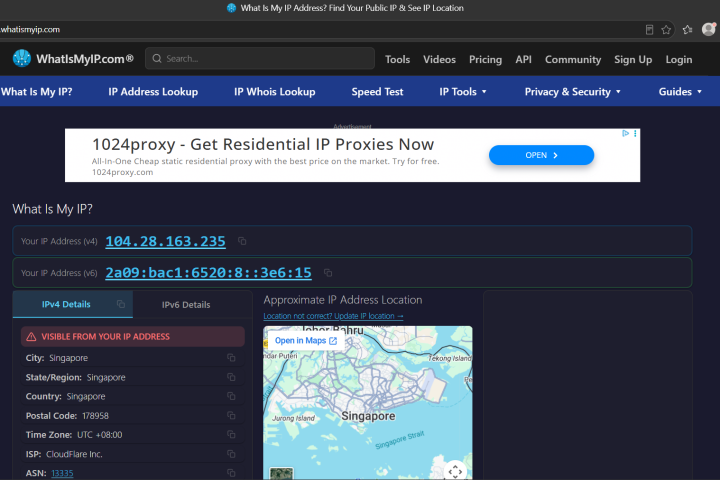Screen dimensions: 720x480
Task: Click the 1024proxy ad headline
Action: 263,144
